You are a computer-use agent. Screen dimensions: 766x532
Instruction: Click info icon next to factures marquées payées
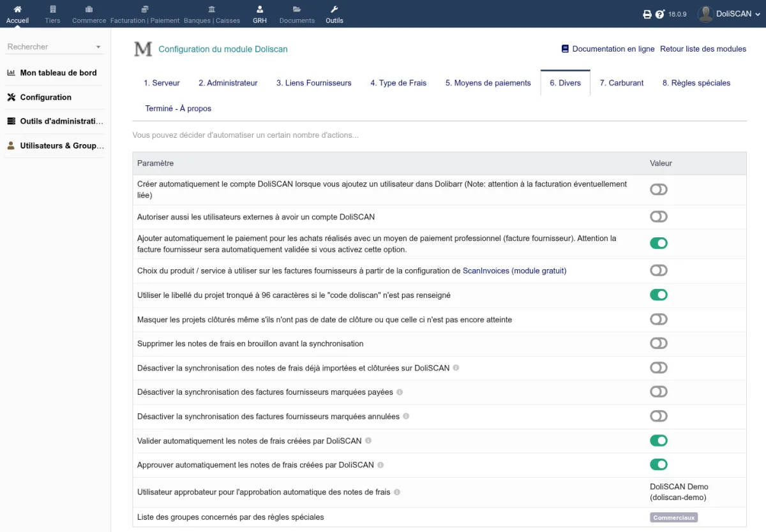[400, 392]
